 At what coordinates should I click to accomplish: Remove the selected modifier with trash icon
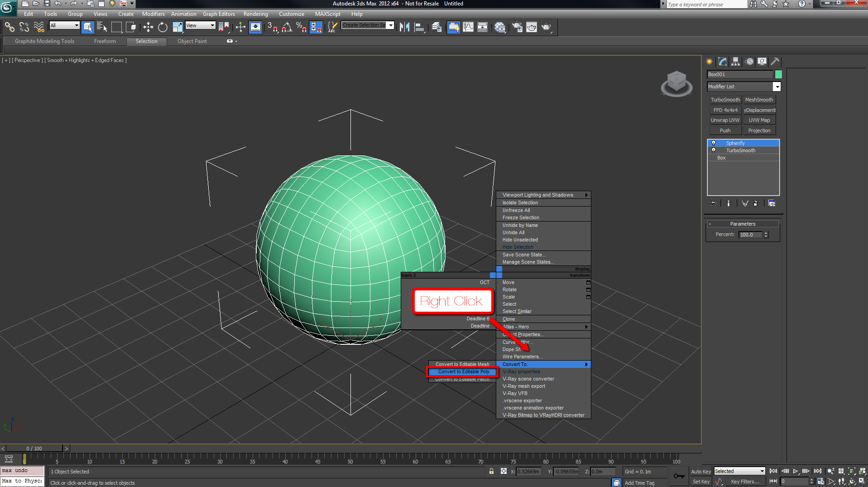click(756, 203)
